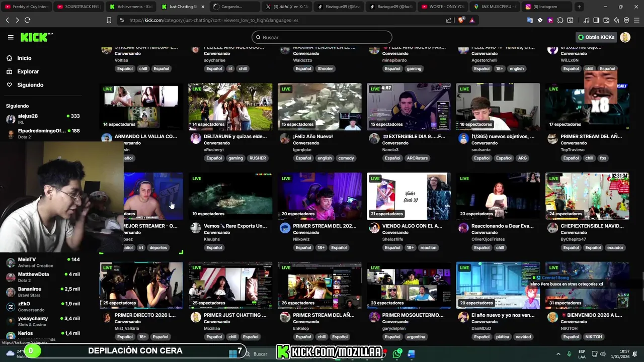Open the Vemos Rare Exports stream title
This screenshot has width=644, height=362.
point(235,226)
